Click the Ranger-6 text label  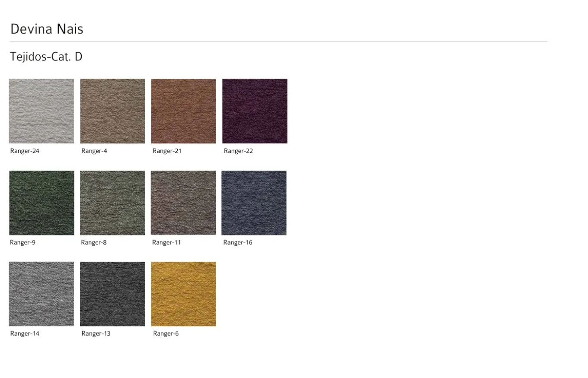(166, 334)
